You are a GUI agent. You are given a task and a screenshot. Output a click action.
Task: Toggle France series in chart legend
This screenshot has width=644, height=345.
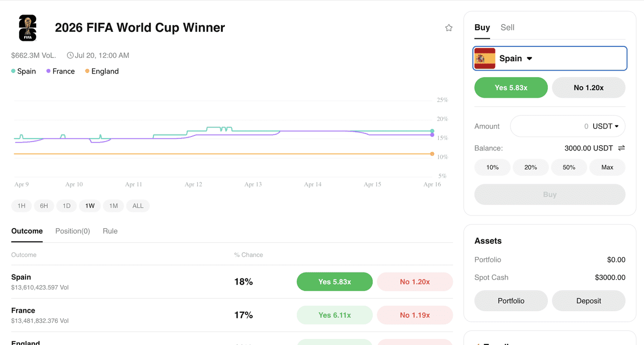coord(60,72)
